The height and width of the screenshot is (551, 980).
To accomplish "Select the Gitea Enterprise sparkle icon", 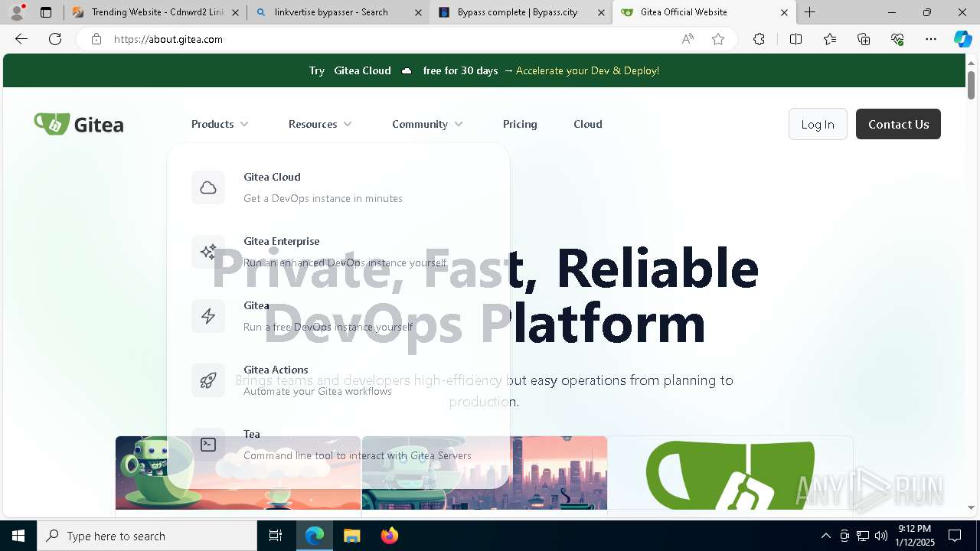I will coord(208,252).
